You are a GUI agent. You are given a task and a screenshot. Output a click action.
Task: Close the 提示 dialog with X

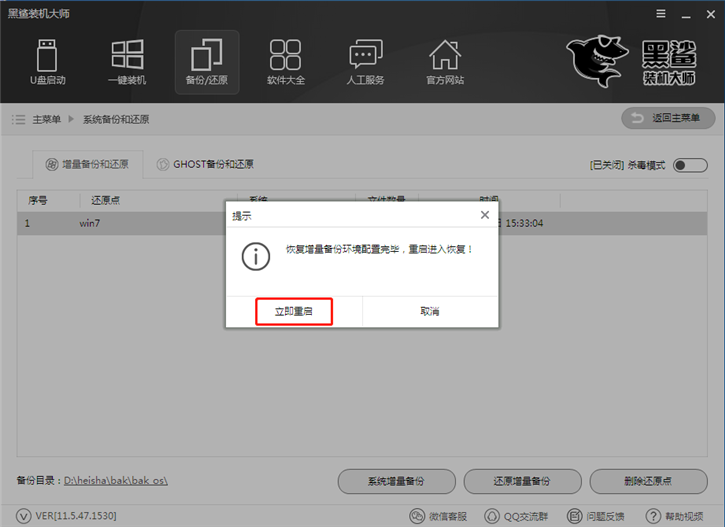coord(485,215)
